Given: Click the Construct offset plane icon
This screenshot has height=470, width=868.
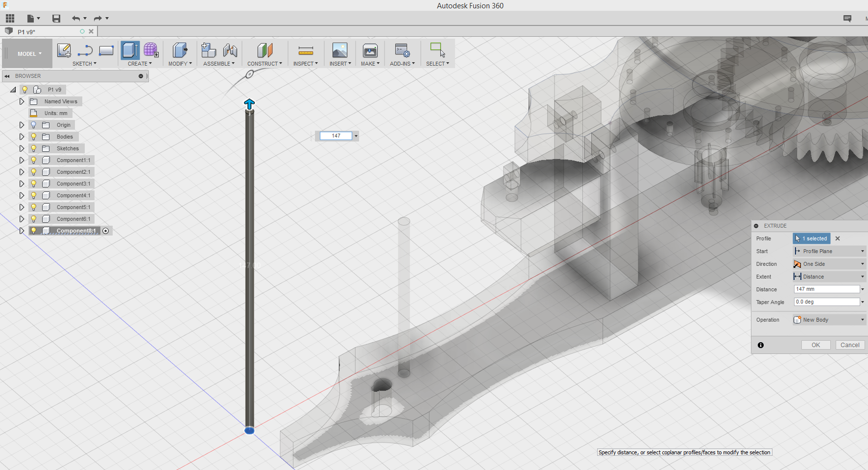Looking at the screenshot, I should 265,50.
